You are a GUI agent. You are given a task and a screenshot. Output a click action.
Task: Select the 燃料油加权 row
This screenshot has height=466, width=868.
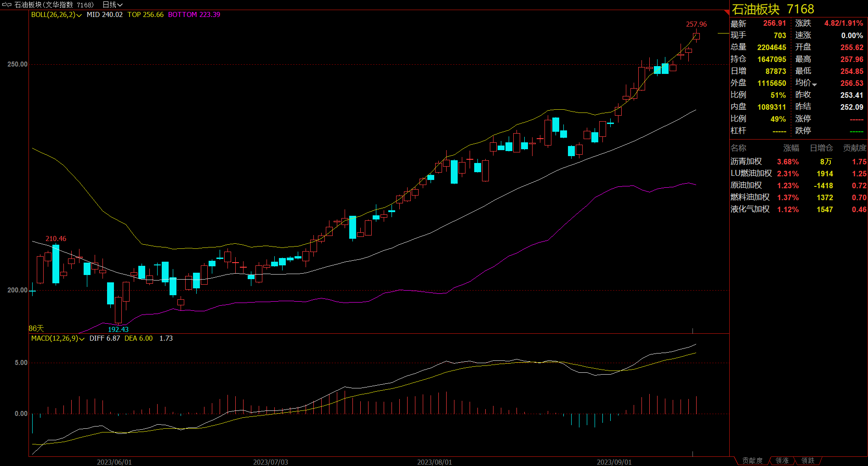tap(799, 197)
